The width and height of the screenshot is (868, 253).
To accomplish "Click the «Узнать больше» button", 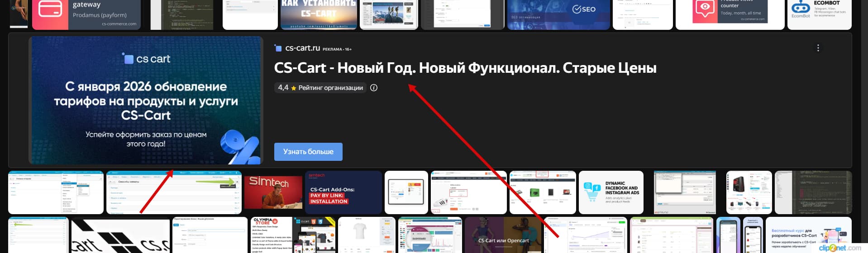I will (308, 152).
